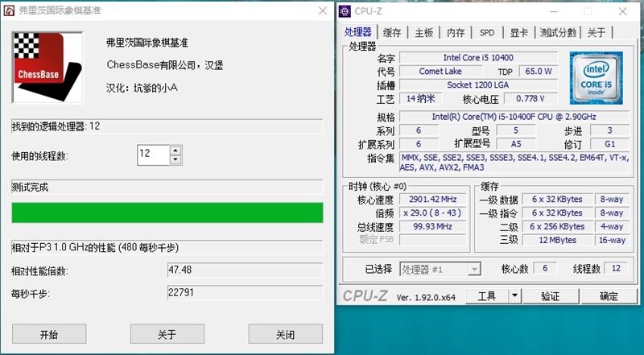Click the 确定 OK button in CPU-Z
644x355 pixels.
609,296
